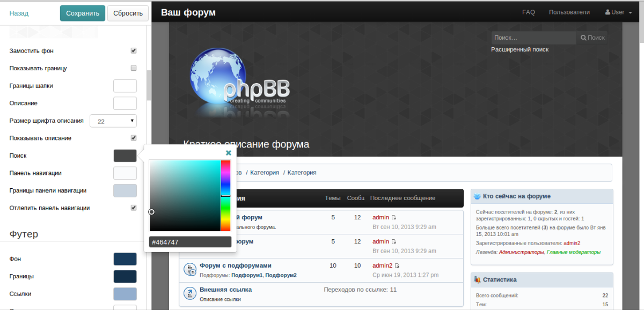The width and height of the screenshot is (644, 310).
Task: Open the 'Подфорум1' subforum
Action: [x=247, y=275]
